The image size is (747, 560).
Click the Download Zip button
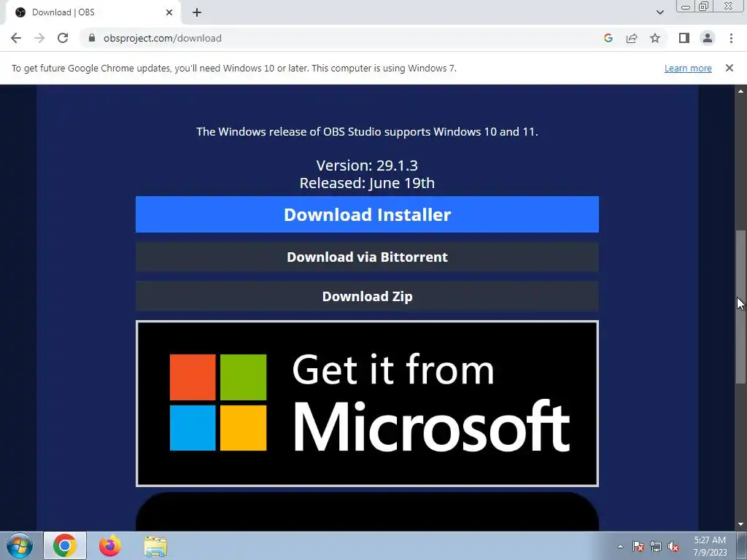coord(367,296)
